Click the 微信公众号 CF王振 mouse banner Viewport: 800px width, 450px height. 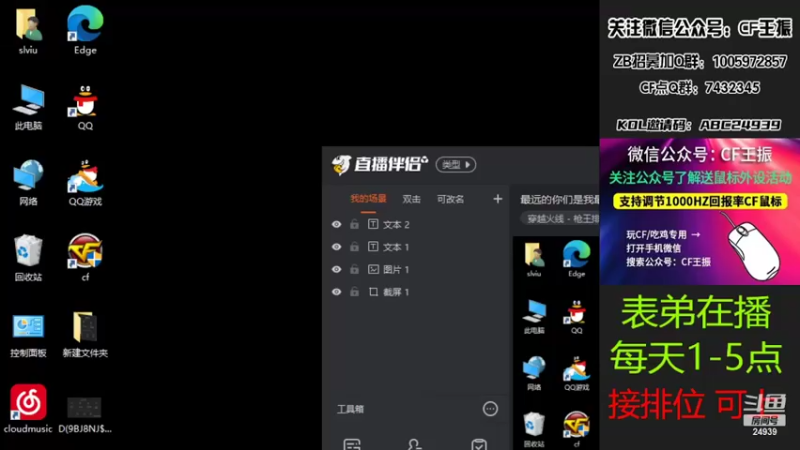699,212
